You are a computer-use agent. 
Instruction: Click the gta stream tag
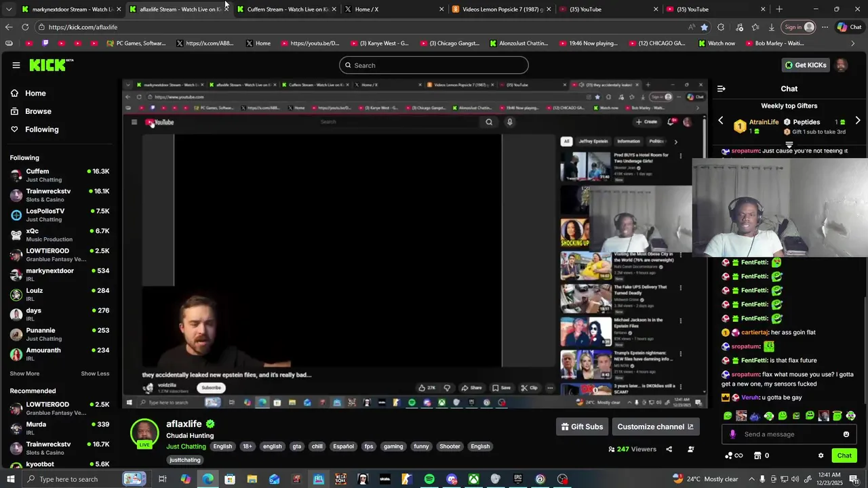tap(296, 447)
